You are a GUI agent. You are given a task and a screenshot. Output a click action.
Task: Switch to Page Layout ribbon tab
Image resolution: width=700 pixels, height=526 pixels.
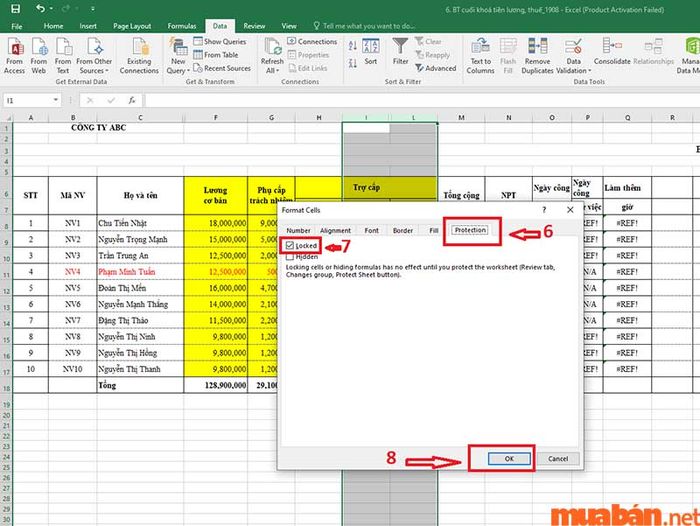click(132, 26)
